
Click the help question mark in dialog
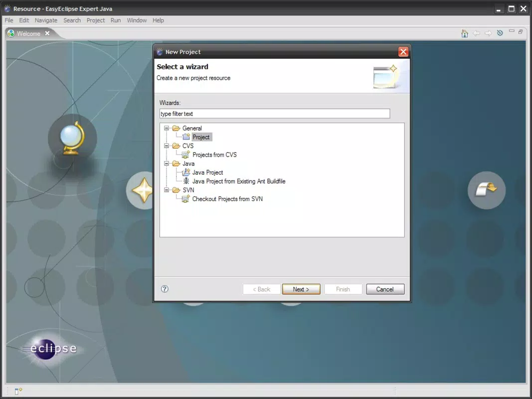165,289
